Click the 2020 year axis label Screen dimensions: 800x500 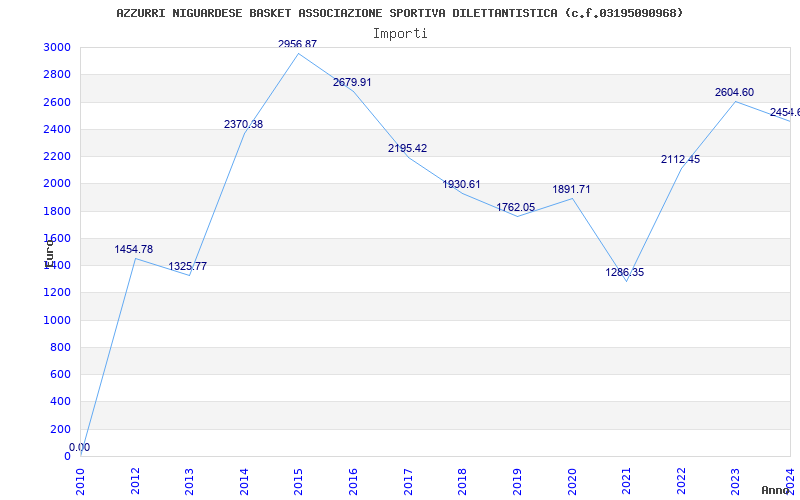pos(571,482)
